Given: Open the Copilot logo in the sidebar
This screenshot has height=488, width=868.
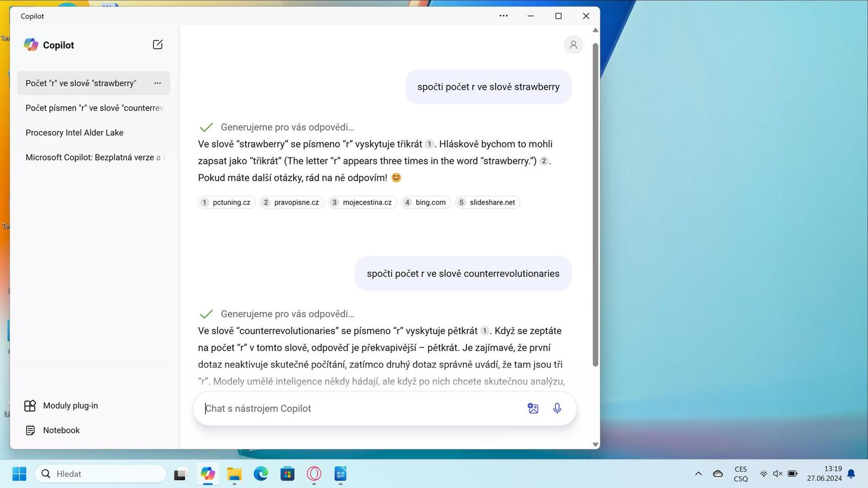Looking at the screenshot, I should pyautogui.click(x=31, y=45).
